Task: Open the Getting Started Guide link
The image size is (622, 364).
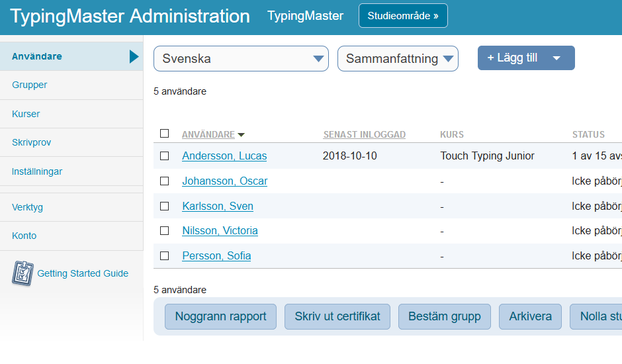Action: pyautogui.click(x=83, y=273)
